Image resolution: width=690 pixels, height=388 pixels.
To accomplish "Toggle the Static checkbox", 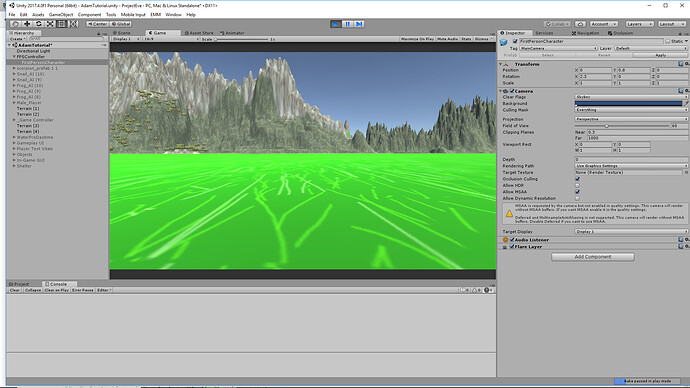I will (x=668, y=41).
